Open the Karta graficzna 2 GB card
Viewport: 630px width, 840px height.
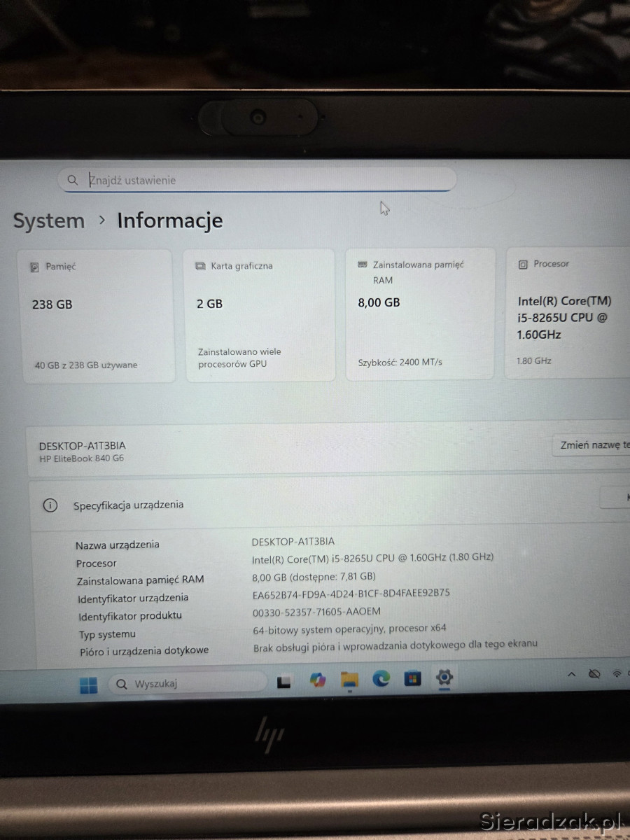coord(260,315)
